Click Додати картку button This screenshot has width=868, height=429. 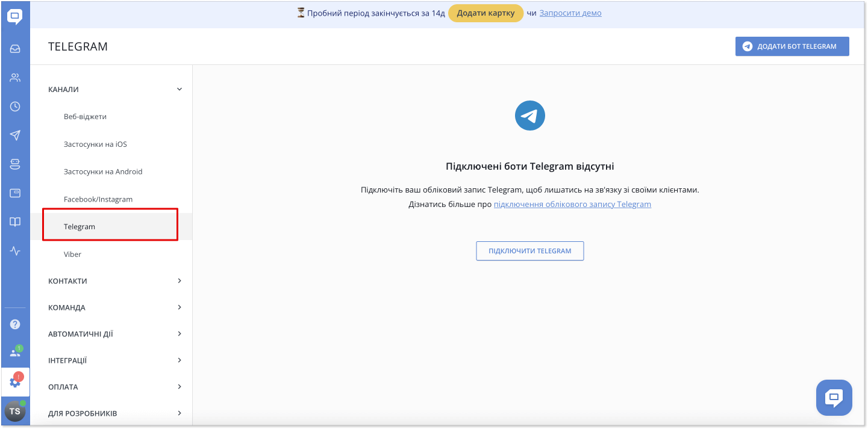(486, 13)
